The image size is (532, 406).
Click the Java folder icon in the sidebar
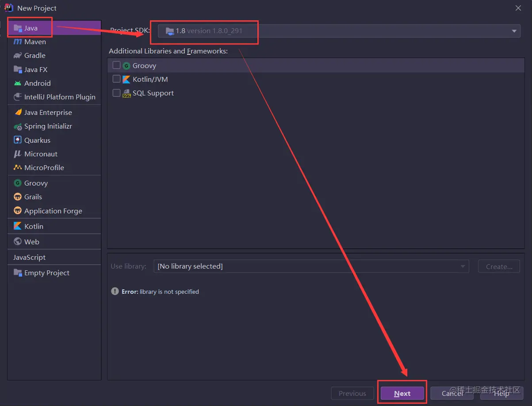point(18,28)
